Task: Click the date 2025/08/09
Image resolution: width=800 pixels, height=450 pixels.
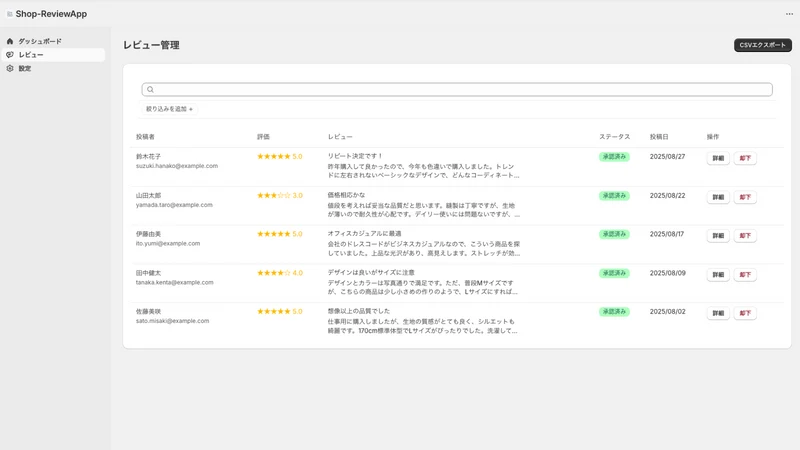Action: [667, 273]
